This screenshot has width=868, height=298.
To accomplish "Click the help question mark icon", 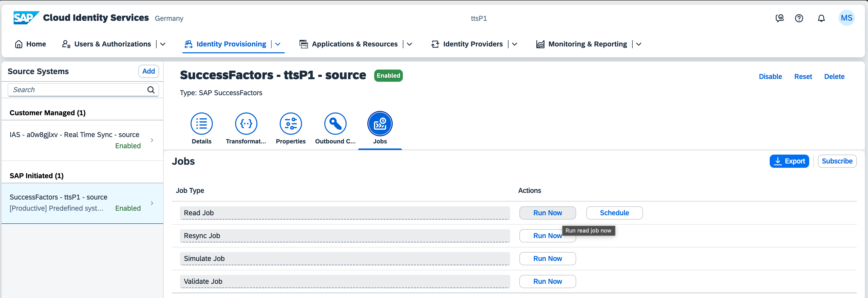I will tap(799, 18).
